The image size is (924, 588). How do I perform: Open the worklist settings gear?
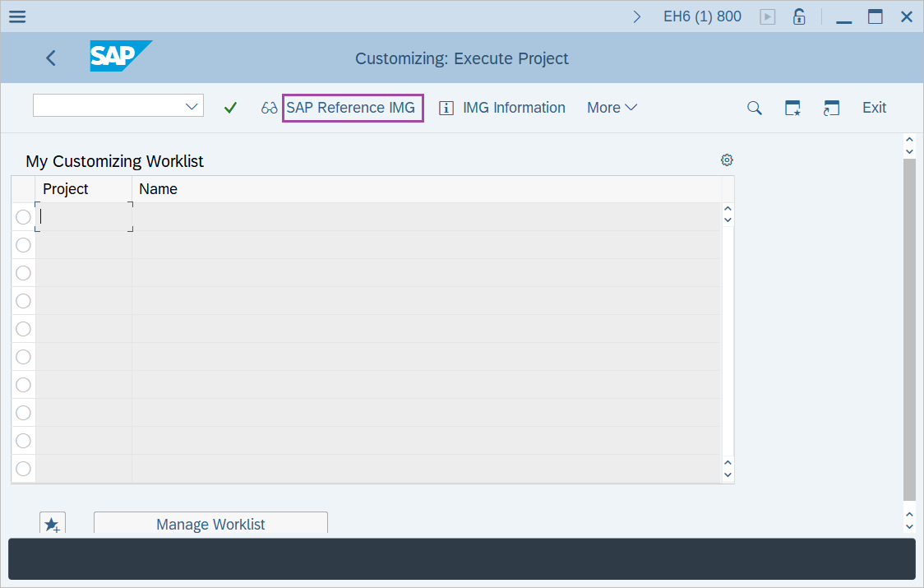[727, 160]
